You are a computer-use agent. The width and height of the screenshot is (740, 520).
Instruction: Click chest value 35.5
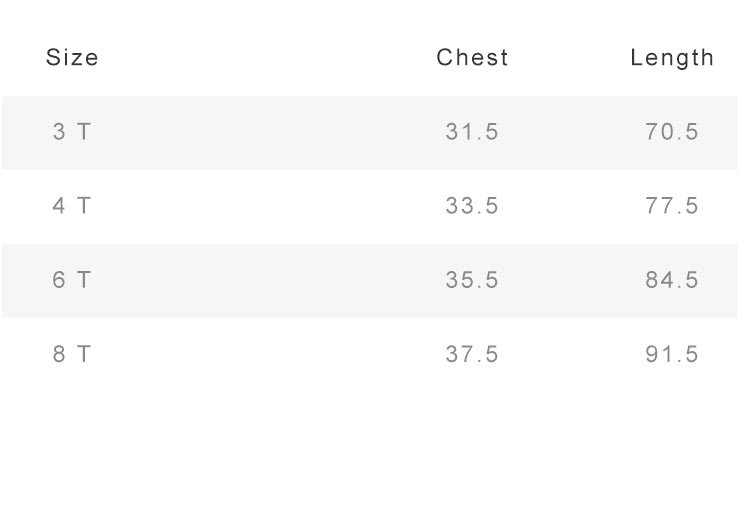pyautogui.click(x=472, y=280)
